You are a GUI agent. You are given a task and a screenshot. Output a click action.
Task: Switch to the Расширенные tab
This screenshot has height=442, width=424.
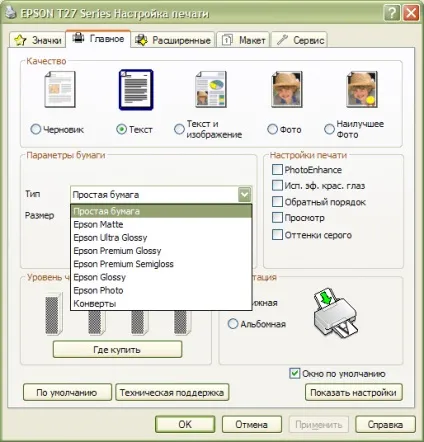pyautogui.click(x=173, y=40)
